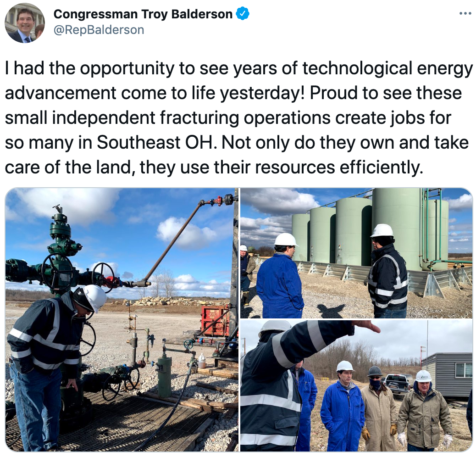Open the left wellhead photo

pyautogui.click(x=122, y=319)
